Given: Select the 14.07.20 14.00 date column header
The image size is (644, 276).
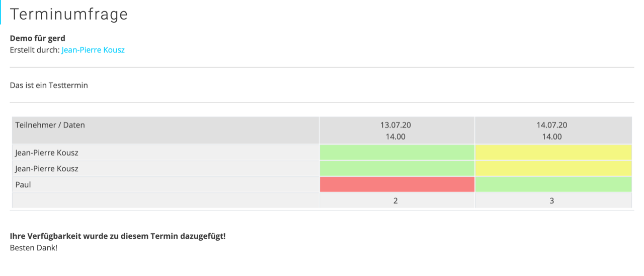Looking at the screenshot, I should pos(553,130).
